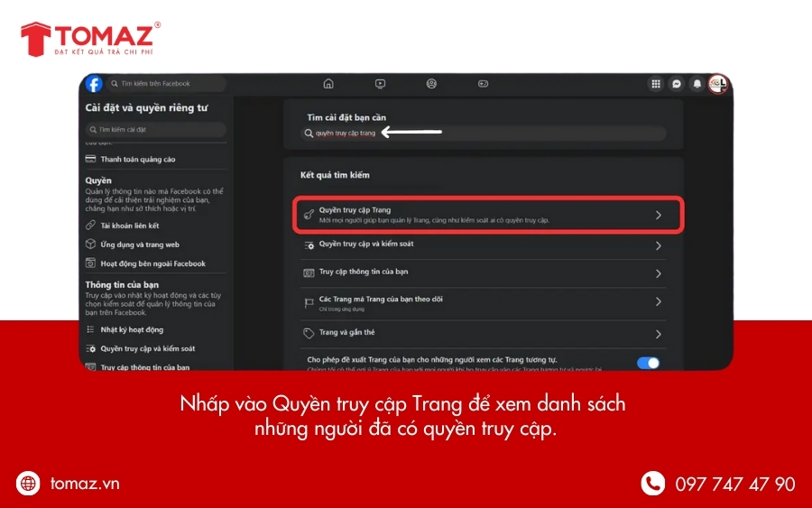812x508 pixels.
Task: Open the apps grid menu icon
Action: (656, 84)
